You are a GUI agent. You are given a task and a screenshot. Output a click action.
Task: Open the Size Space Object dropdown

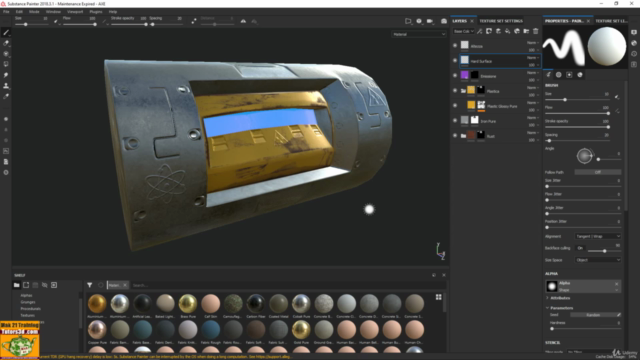click(598, 260)
